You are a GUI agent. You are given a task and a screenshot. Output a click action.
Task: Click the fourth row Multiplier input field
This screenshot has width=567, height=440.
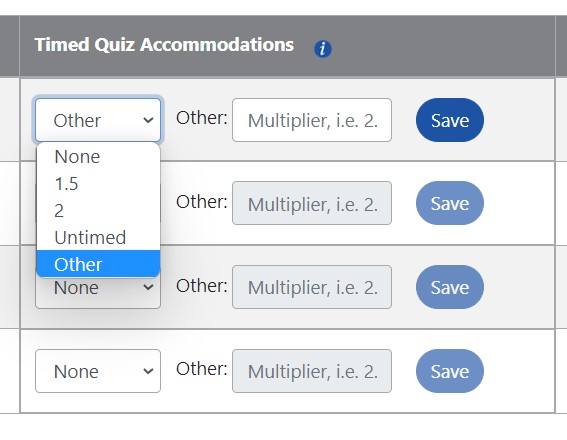312,371
